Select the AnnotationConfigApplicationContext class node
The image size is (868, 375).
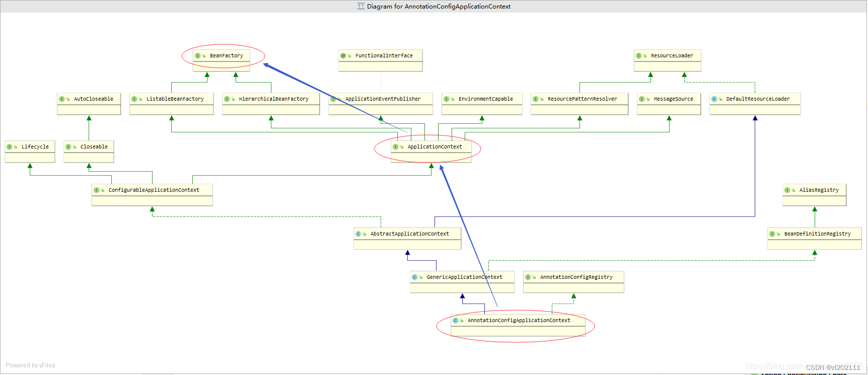pyautogui.click(x=518, y=325)
